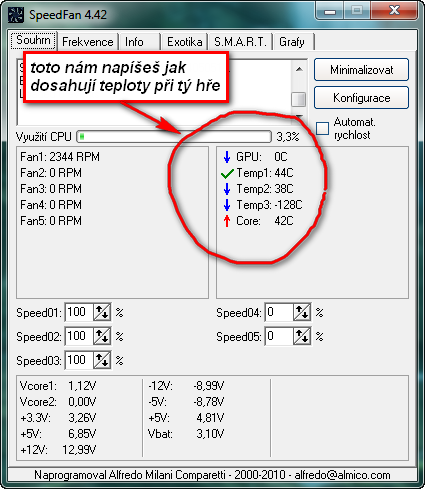
Task: Click the Fan2: 0 RPM reading
Action: coord(51,173)
